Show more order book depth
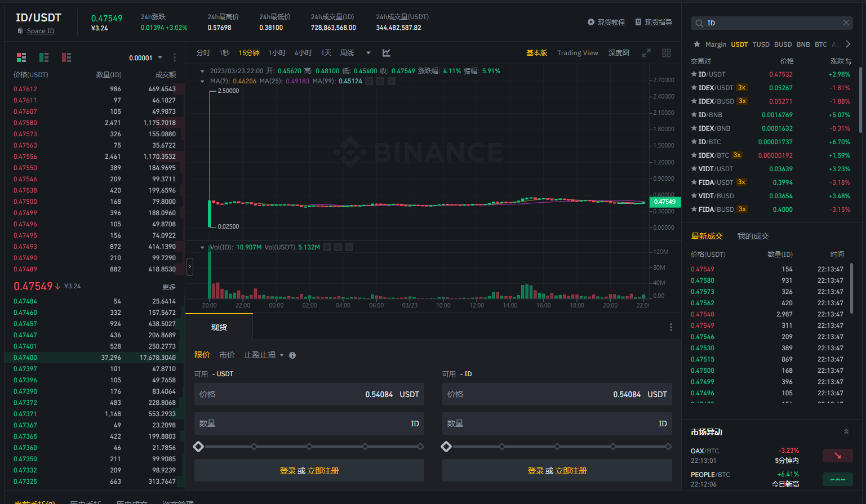 pos(169,287)
